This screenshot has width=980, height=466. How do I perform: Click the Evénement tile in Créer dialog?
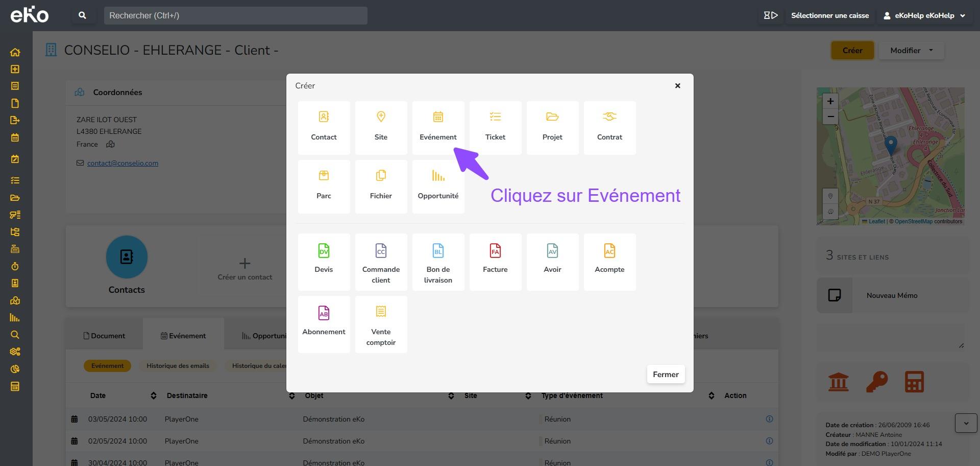(x=438, y=127)
